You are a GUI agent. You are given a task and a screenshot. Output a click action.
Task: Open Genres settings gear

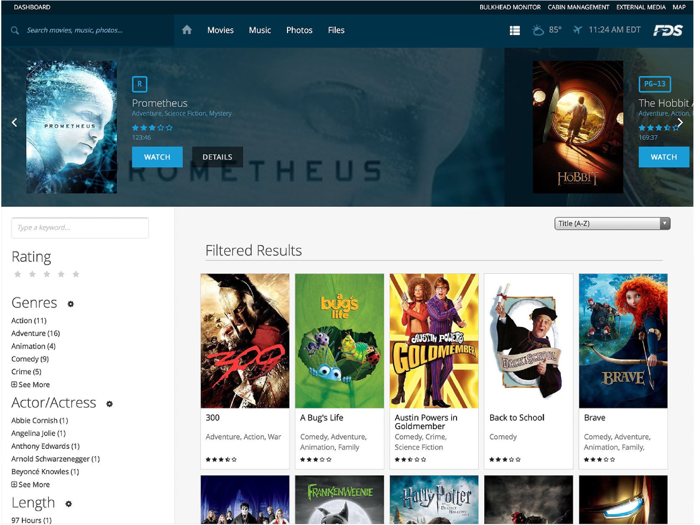click(71, 304)
